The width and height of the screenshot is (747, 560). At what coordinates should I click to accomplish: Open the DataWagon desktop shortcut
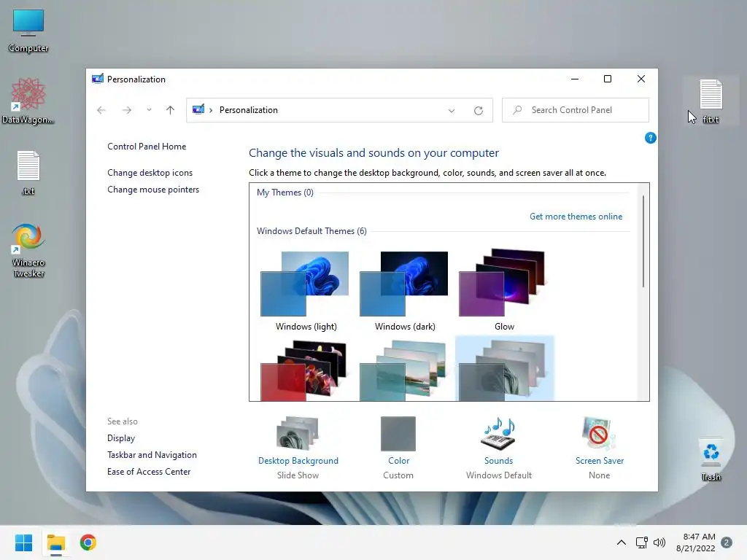pos(28,101)
